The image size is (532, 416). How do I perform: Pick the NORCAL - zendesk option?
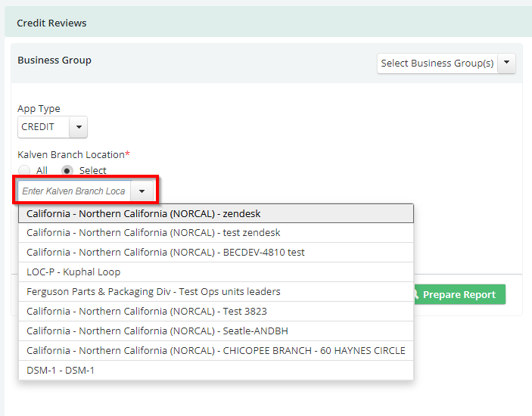click(x=216, y=213)
